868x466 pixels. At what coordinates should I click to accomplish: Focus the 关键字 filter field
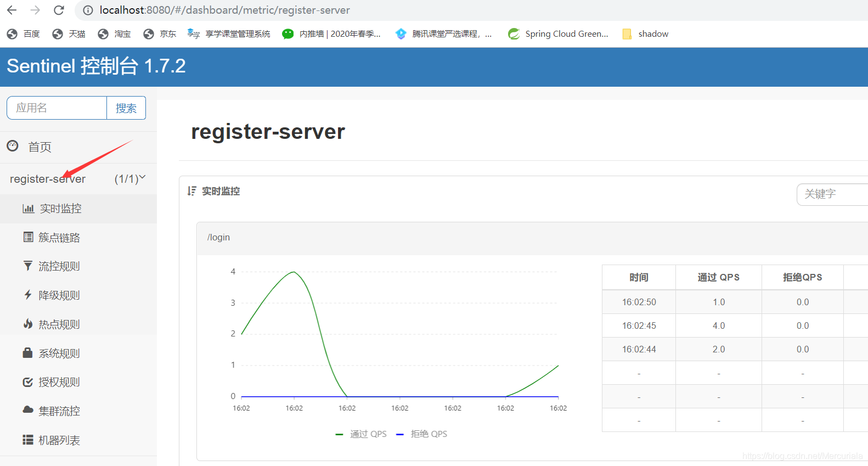coord(832,194)
